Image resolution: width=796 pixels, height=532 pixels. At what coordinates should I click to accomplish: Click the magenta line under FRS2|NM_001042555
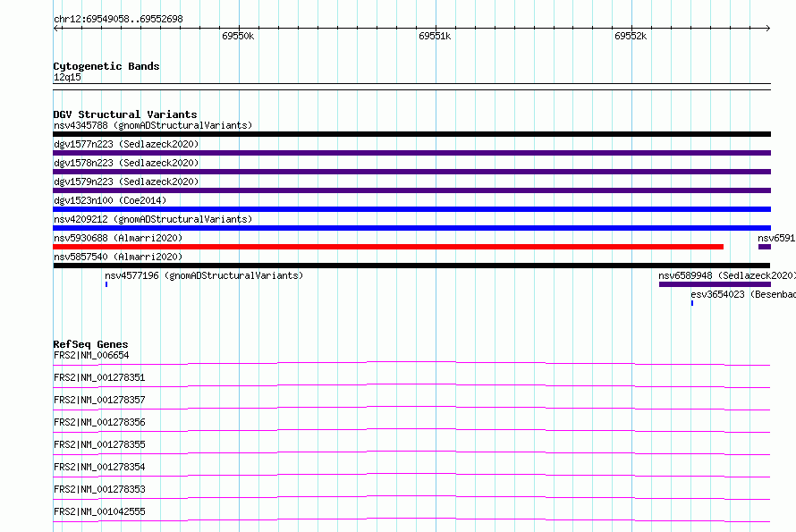tap(411, 519)
